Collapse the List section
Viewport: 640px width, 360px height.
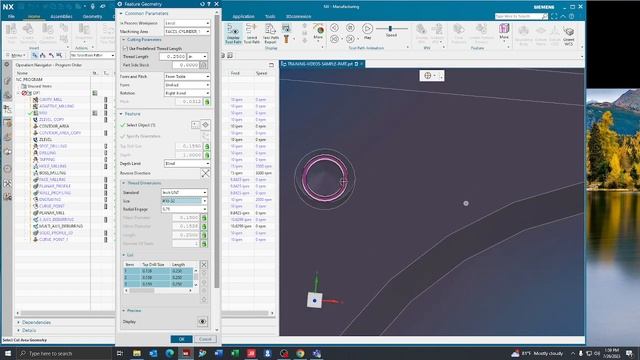(x=124, y=255)
